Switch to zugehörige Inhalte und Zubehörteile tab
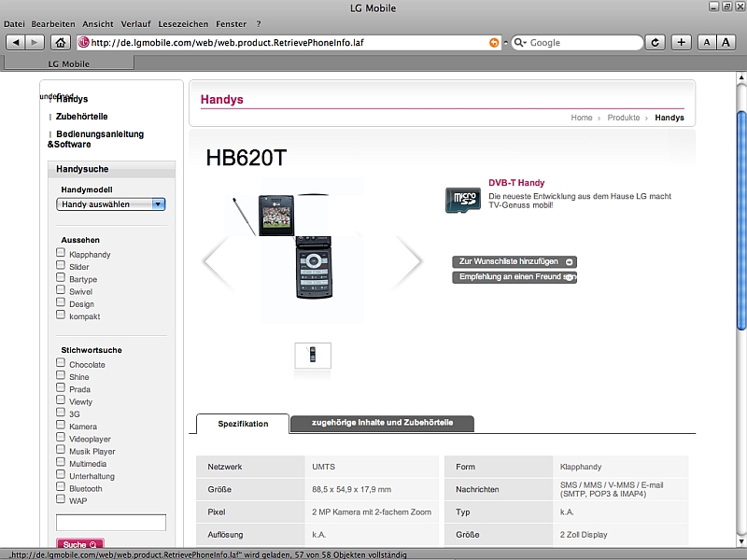Image resolution: width=747 pixels, height=560 pixels. 382,423
